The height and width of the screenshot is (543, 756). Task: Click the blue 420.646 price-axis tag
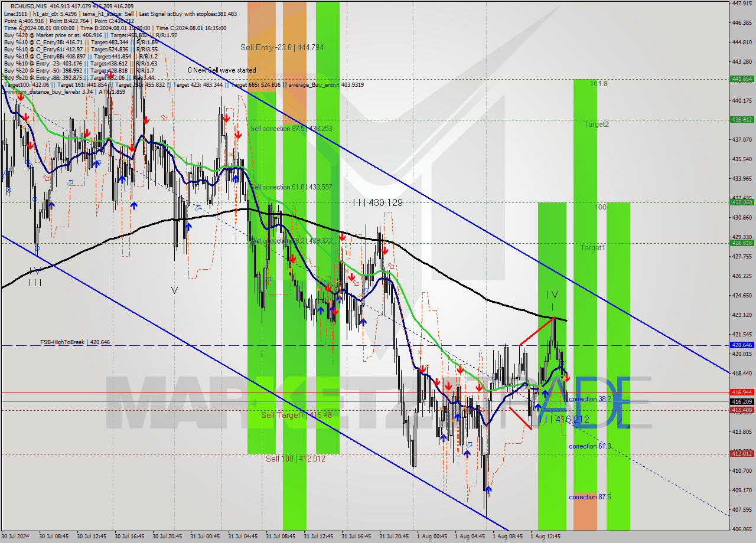[742, 345]
